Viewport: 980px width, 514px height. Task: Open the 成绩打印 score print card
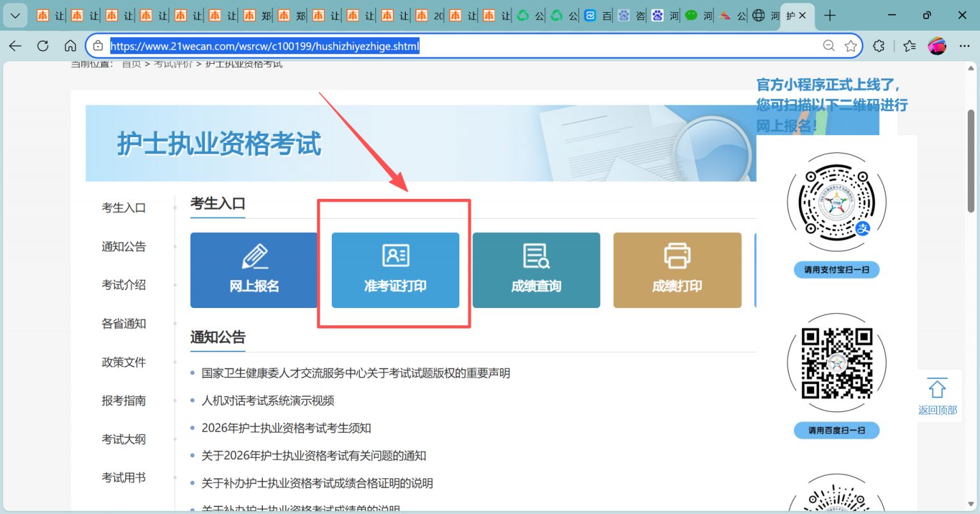pos(678,270)
